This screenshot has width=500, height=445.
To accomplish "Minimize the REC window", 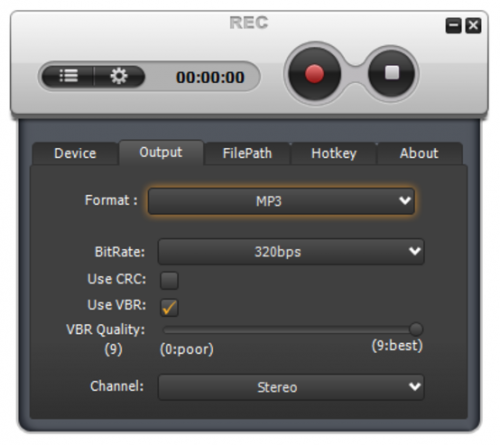I will pos(453,26).
